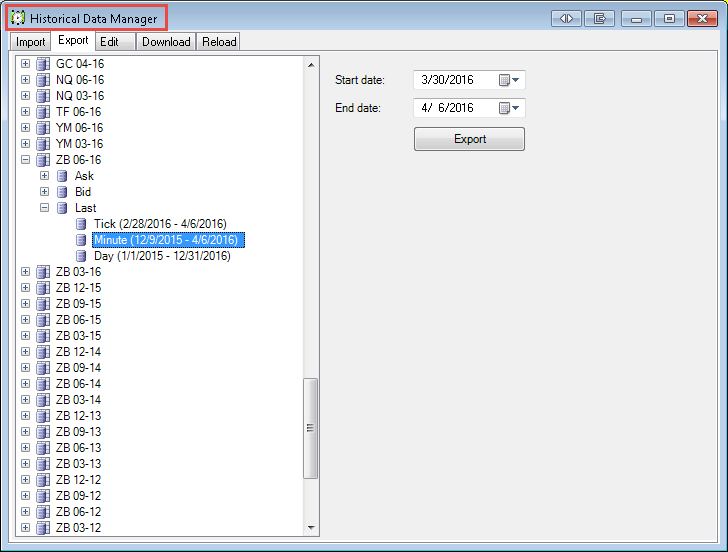Select the ZB 12-13 tree row
The height and width of the screenshot is (552, 728).
(x=78, y=416)
